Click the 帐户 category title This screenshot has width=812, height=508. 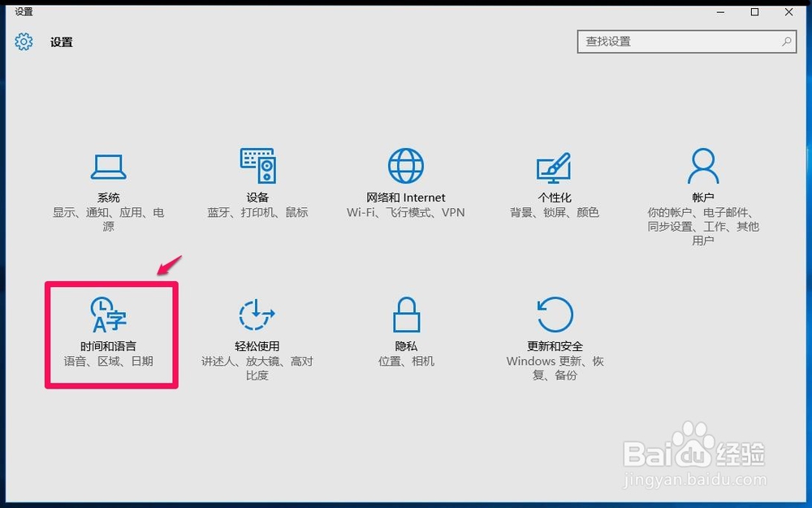[702, 198]
